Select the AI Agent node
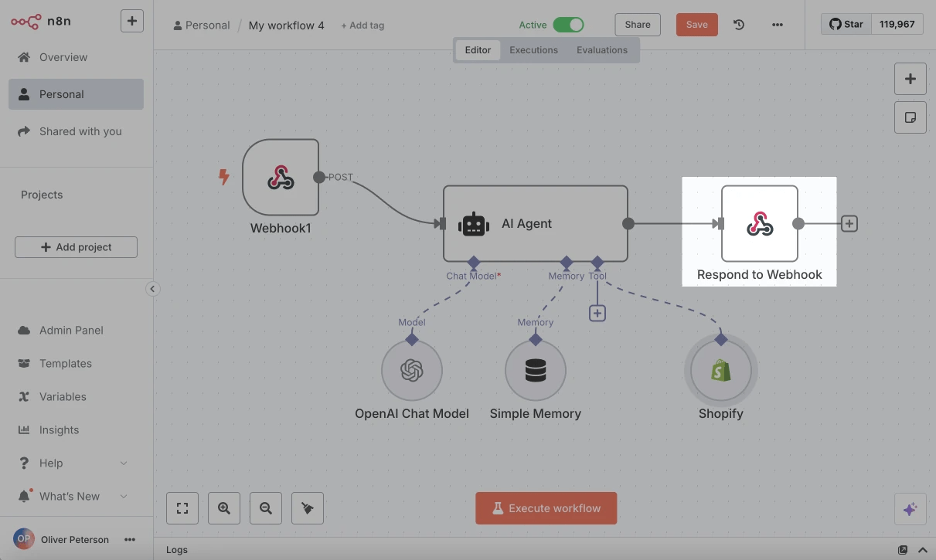Image resolution: width=936 pixels, height=560 pixels. coord(535,223)
